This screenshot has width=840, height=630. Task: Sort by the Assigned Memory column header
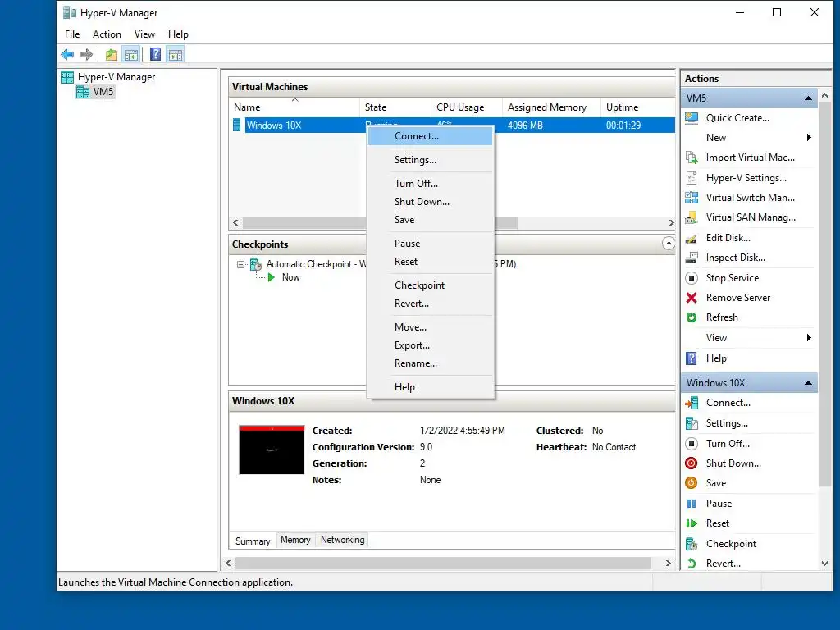coord(551,107)
